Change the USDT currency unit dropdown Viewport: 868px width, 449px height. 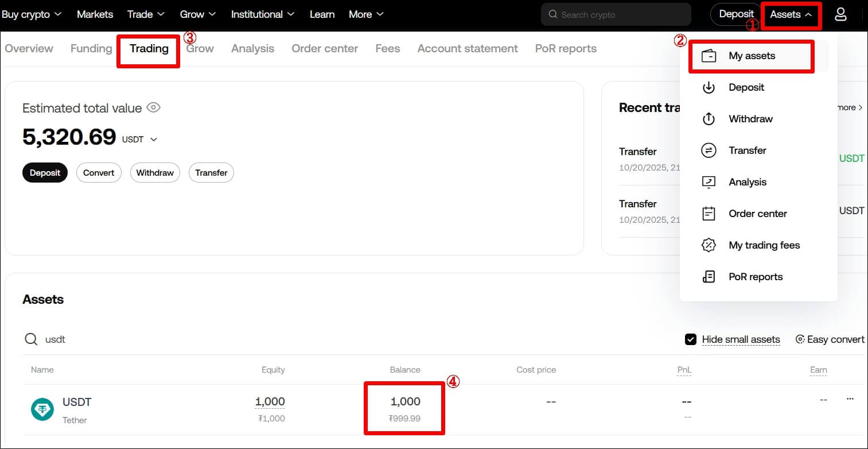click(x=139, y=140)
